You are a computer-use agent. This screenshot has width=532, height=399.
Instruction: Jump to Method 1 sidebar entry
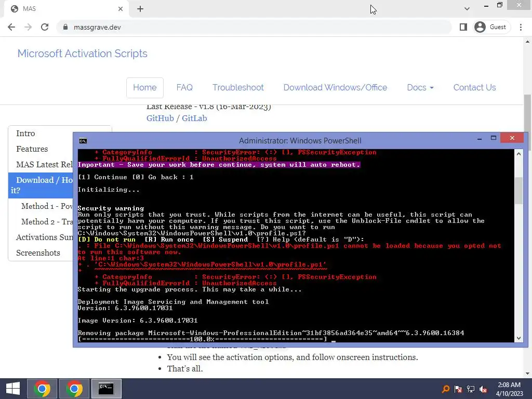point(47,206)
